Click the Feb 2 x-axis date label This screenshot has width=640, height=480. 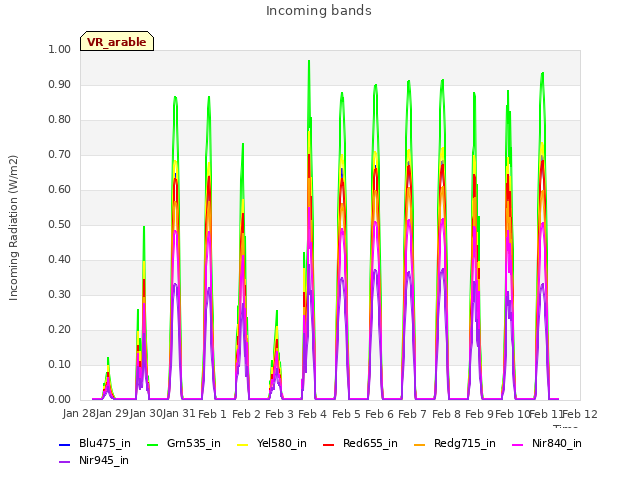tap(246, 414)
